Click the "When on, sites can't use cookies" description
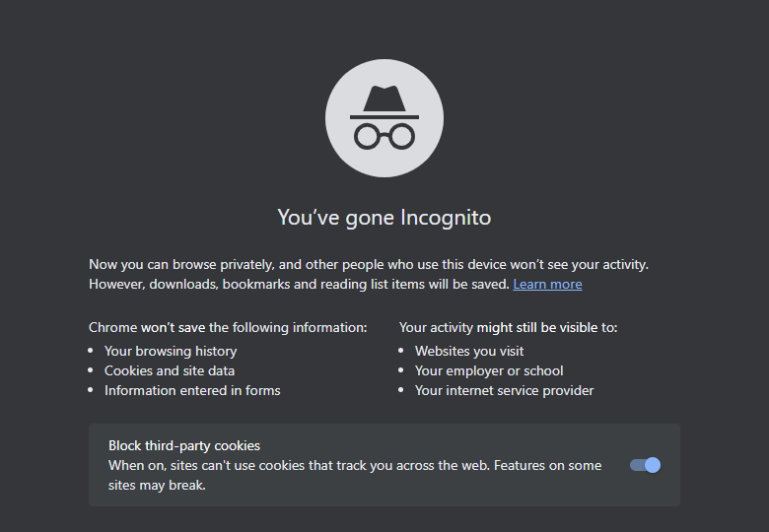Image resolution: width=769 pixels, height=532 pixels. tap(355, 465)
